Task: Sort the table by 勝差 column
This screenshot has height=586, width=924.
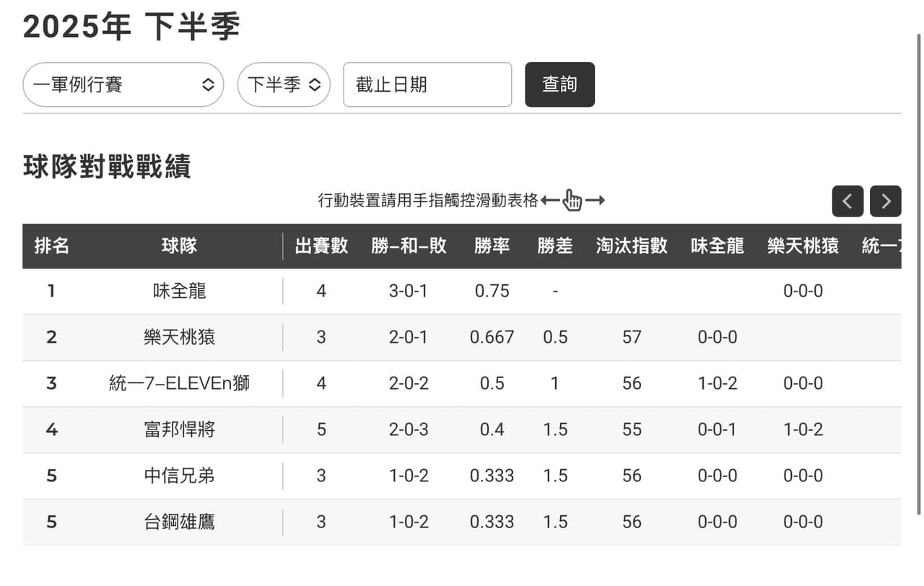Action: tap(555, 246)
